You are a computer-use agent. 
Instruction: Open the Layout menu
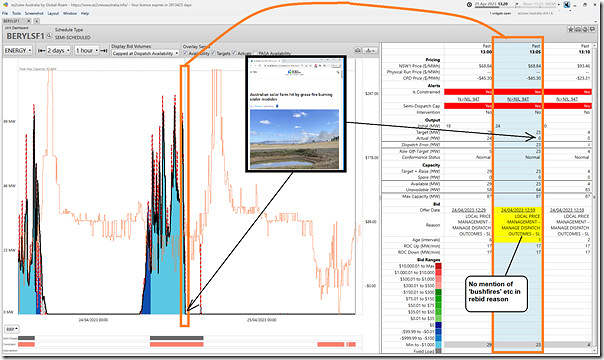53,13
